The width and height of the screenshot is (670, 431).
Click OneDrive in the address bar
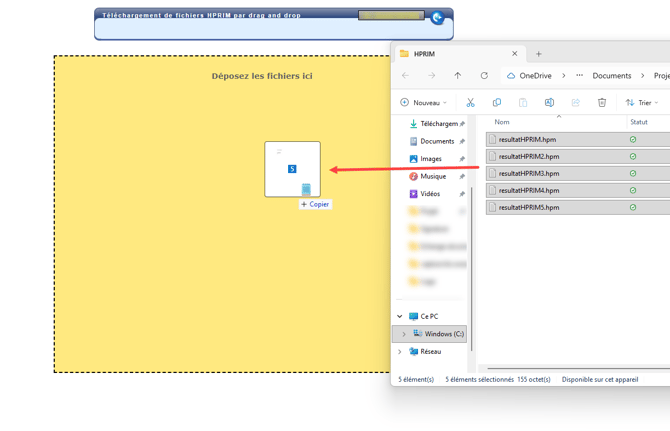click(x=535, y=76)
